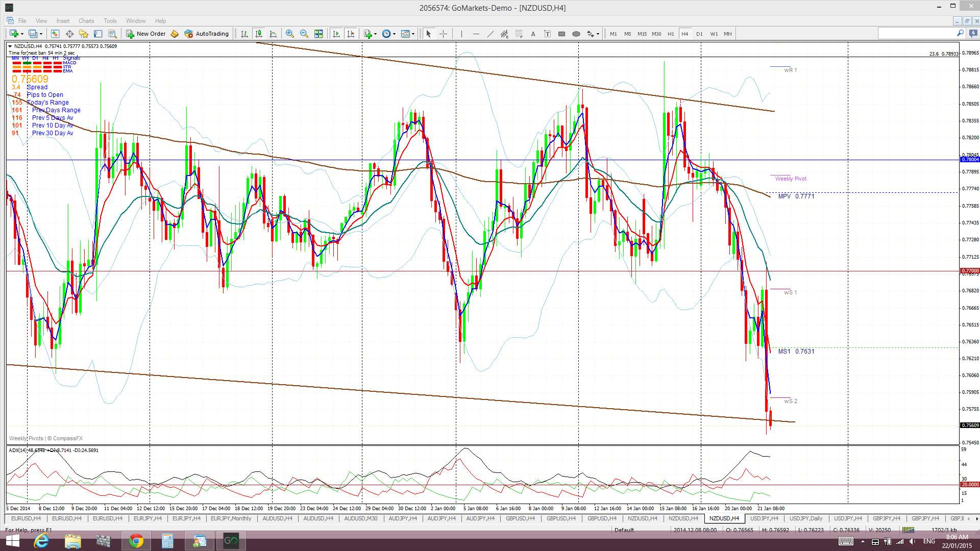Click the Zoom Out magnifier icon
This screenshot has height=551, width=980.
pyautogui.click(x=304, y=34)
